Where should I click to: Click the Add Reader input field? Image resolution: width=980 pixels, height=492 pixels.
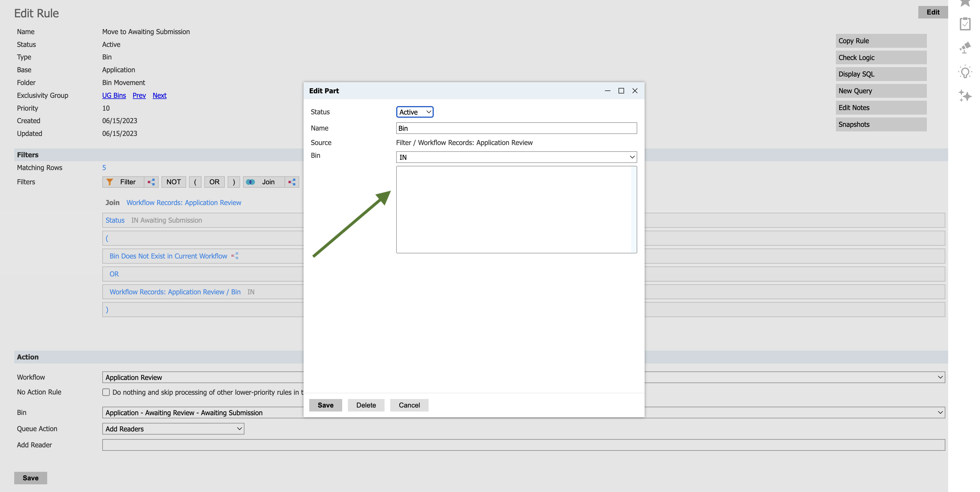point(524,445)
